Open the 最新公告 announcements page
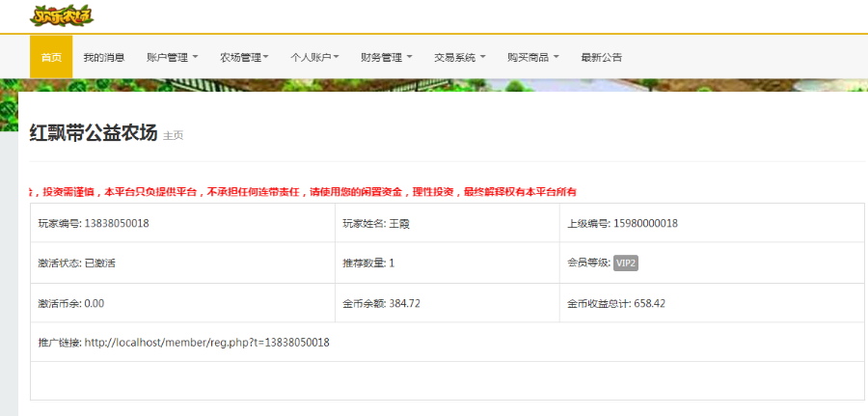The height and width of the screenshot is (416, 868). (x=601, y=57)
